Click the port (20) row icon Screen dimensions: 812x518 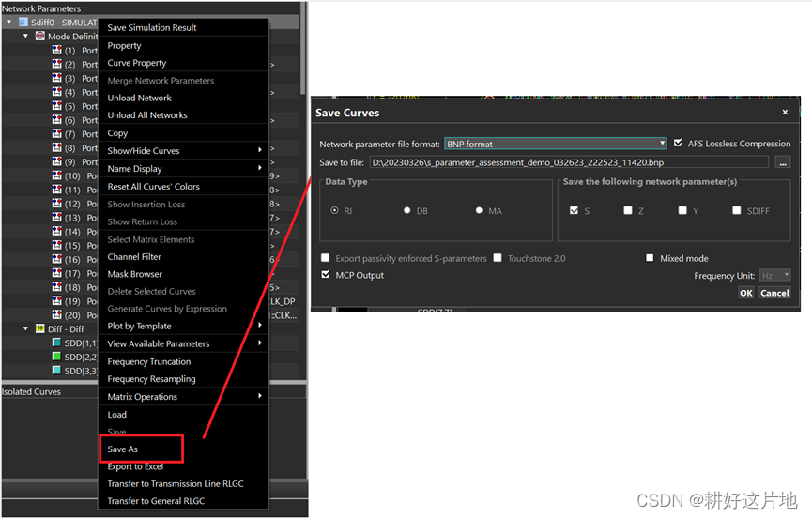(57, 315)
